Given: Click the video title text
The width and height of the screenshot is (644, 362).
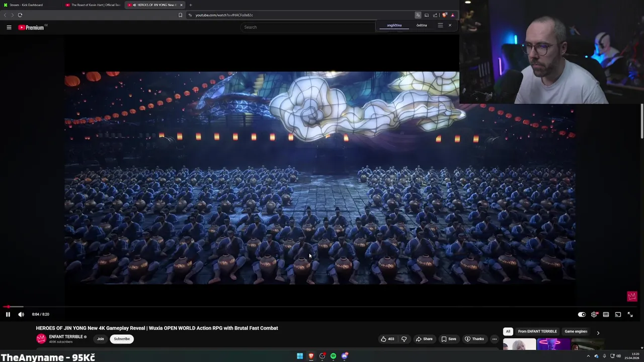Looking at the screenshot, I should pos(157,328).
